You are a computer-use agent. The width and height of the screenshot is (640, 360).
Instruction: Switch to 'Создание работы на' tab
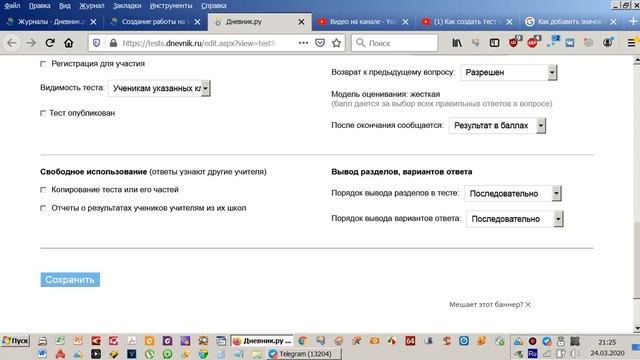tap(155, 22)
